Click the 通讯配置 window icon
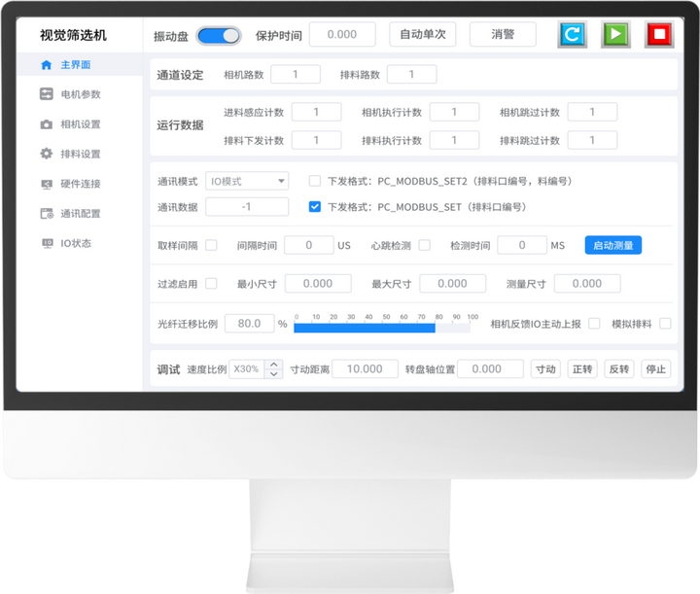The height and width of the screenshot is (594, 700). coord(47,214)
